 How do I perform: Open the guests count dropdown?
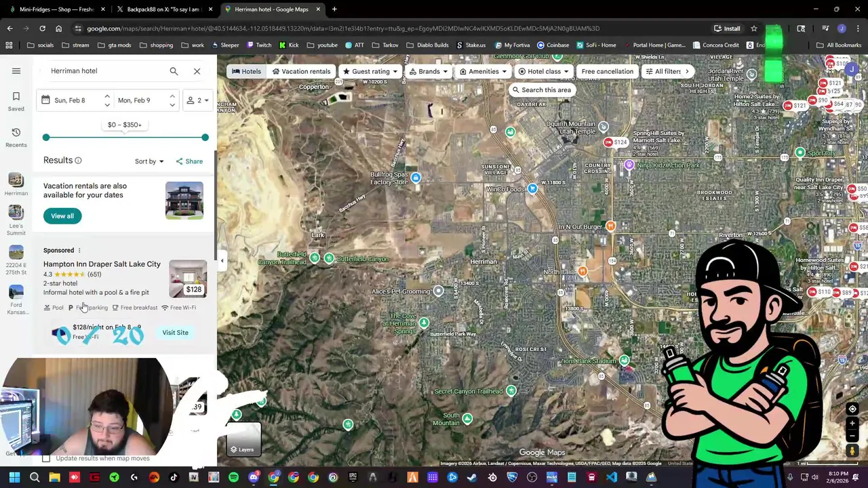point(198,100)
